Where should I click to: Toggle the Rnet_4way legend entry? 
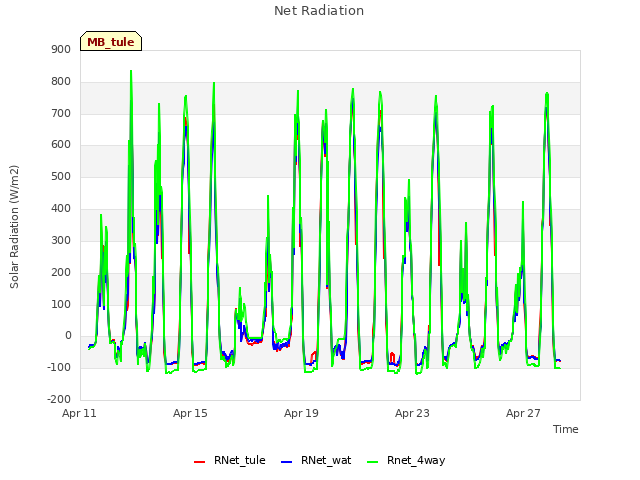coord(406,460)
